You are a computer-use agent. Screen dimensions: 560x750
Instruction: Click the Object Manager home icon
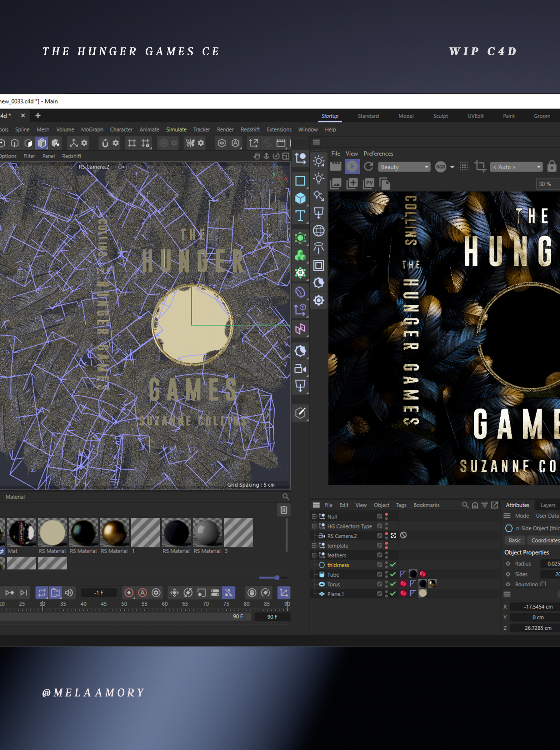click(475, 505)
